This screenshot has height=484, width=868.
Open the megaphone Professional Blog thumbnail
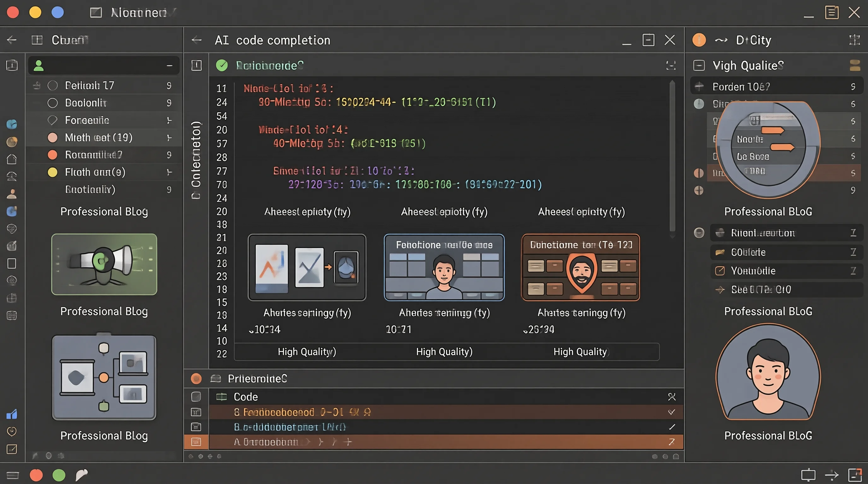click(x=104, y=264)
